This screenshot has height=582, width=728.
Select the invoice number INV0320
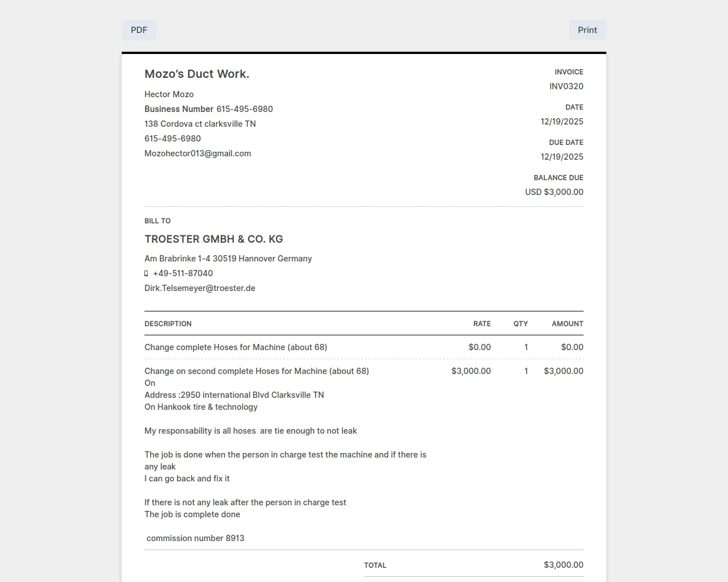click(566, 86)
